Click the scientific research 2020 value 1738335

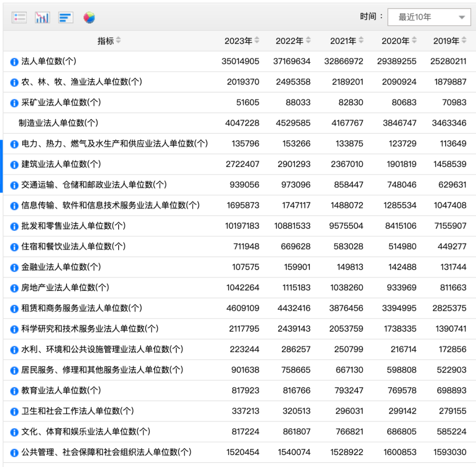click(400, 329)
